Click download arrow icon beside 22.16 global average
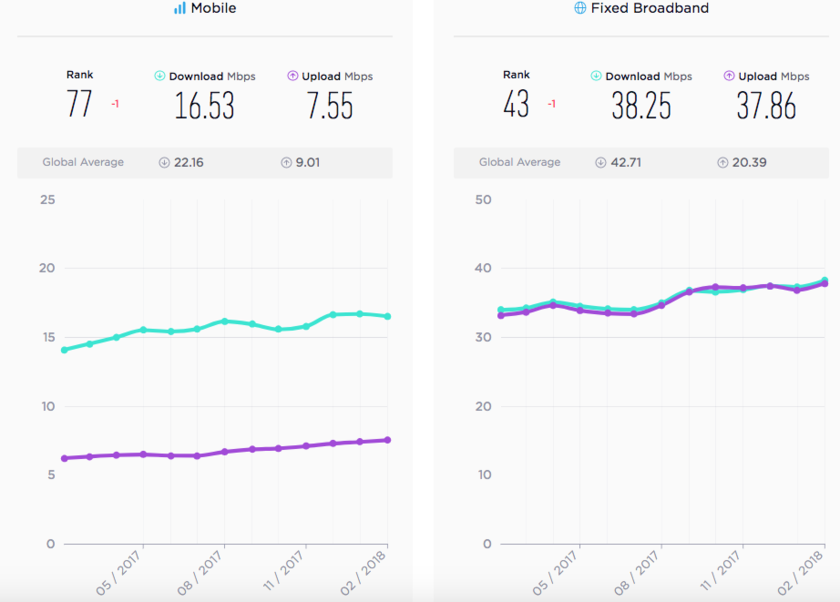This screenshot has height=602, width=840. click(164, 162)
